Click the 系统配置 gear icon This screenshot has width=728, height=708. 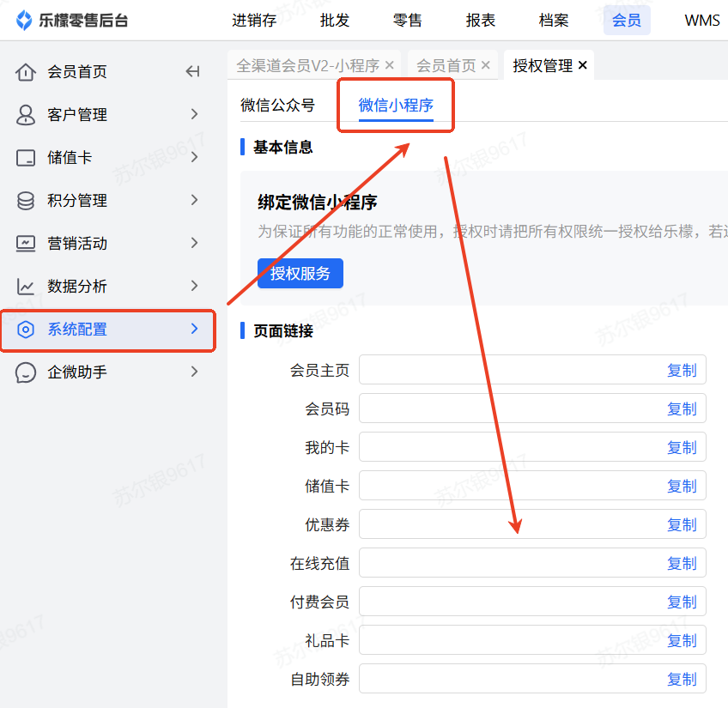point(26,330)
